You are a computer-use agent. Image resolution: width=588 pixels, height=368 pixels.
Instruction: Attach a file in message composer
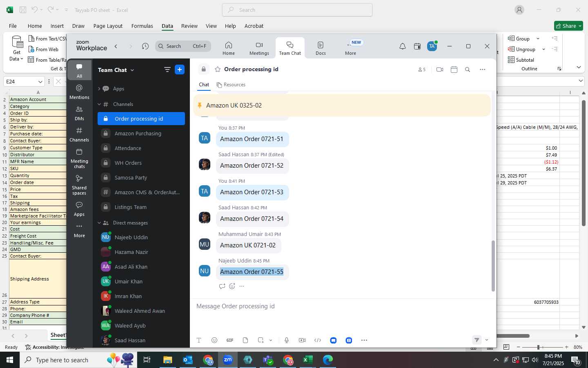245,340
